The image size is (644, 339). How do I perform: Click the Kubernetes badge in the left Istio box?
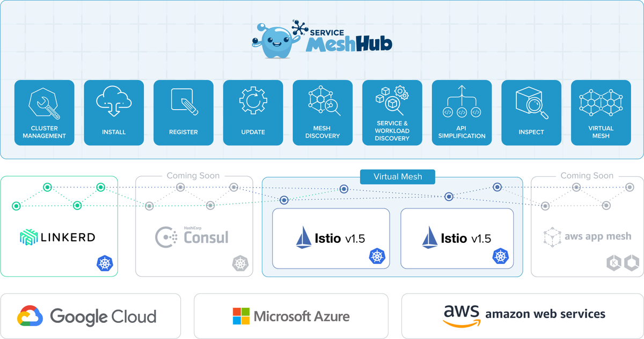(377, 256)
